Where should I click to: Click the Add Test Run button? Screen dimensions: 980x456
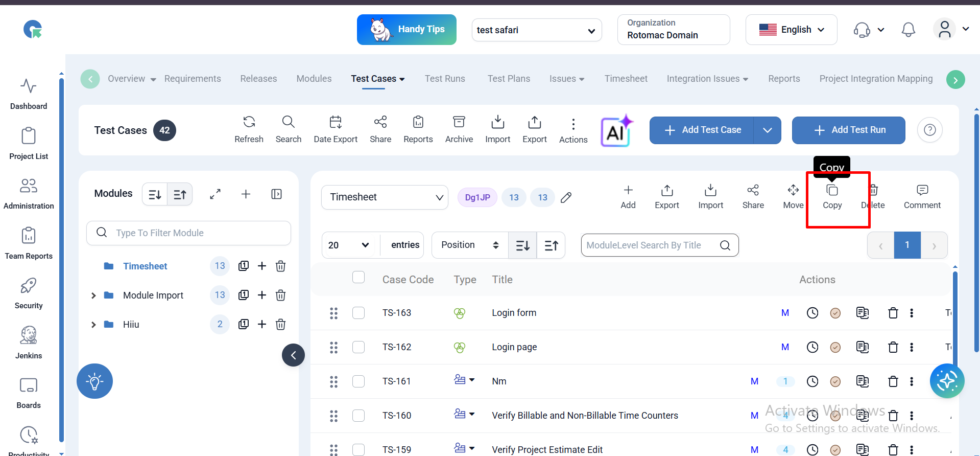click(x=848, y=130)
